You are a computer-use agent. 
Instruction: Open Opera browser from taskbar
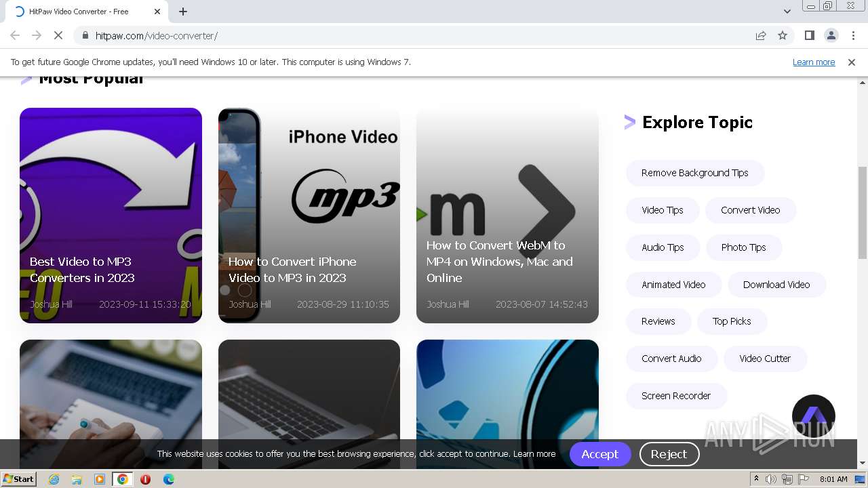pos(145,479)
